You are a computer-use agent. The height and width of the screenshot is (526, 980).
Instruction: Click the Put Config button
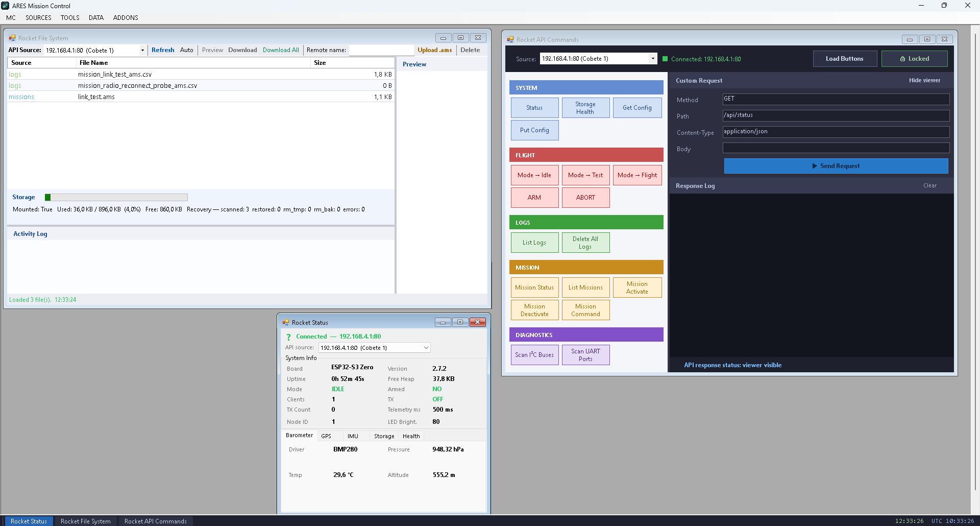click(x=534, y=130)
